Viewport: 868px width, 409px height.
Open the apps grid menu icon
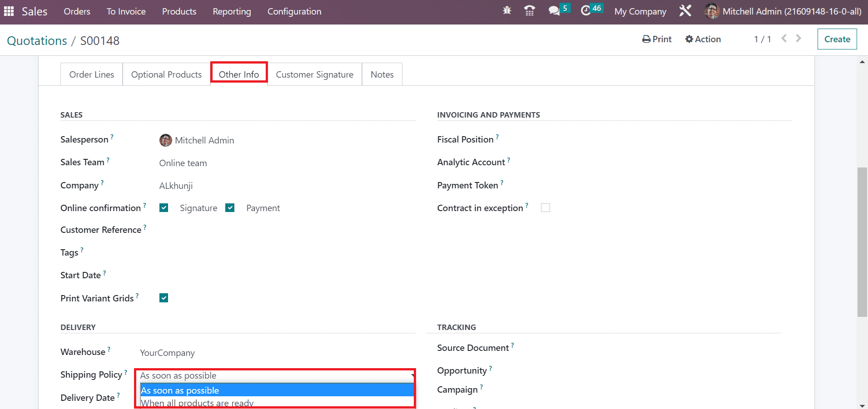pos(9,11)
